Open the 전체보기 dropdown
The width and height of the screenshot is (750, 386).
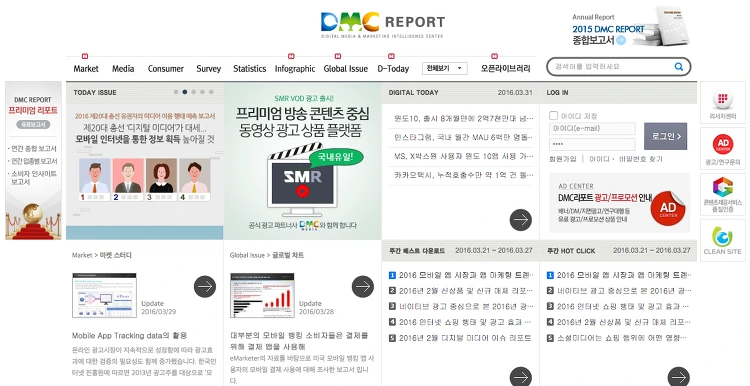445,68
